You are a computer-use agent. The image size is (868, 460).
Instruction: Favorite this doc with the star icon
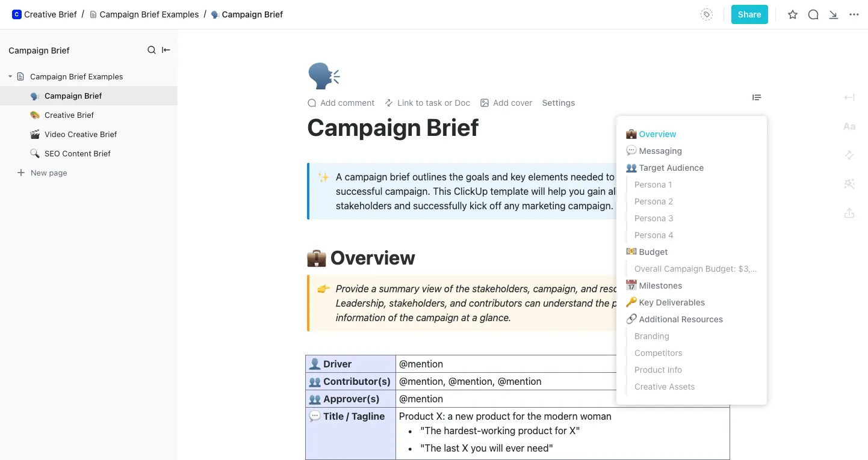point(793,14)
